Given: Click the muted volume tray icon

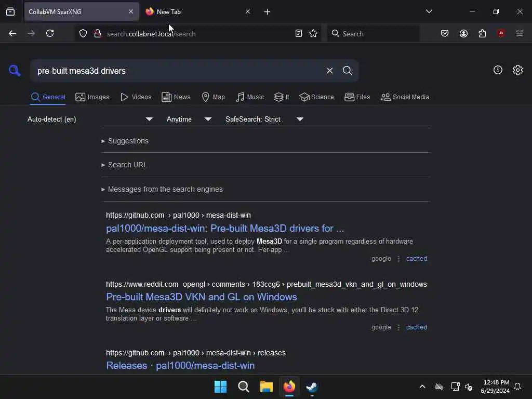Looking at the screenshot, I should [x=469, y=387].
